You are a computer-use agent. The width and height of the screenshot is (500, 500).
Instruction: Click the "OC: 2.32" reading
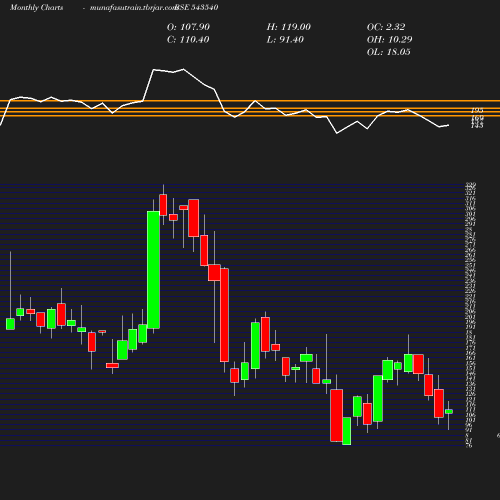pos(386,27)
